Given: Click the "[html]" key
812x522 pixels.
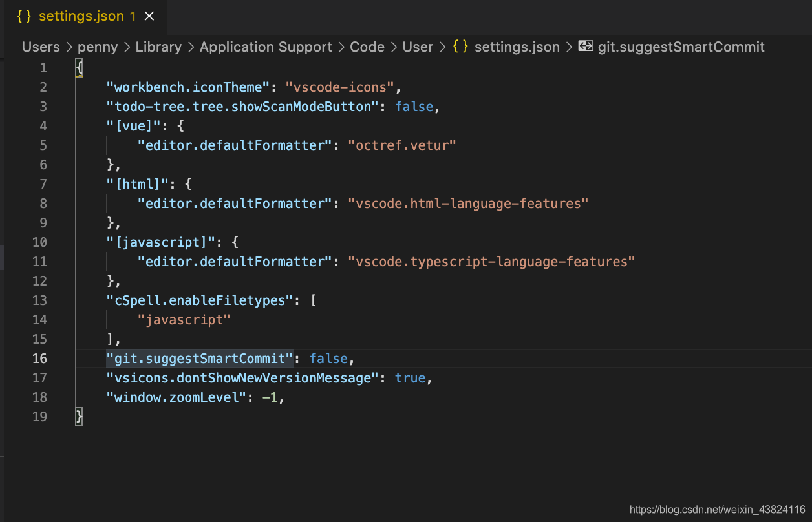Looking at the screenshot, I should click(x=137, y=184).
